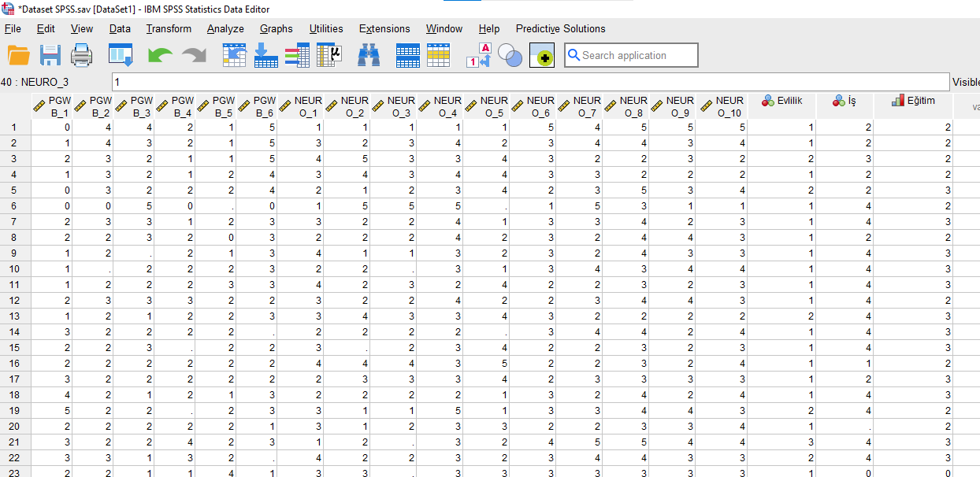The height and width of the screenshot is (477, 980).
Task: Open the Analyze menu
Action: [225, 28]
